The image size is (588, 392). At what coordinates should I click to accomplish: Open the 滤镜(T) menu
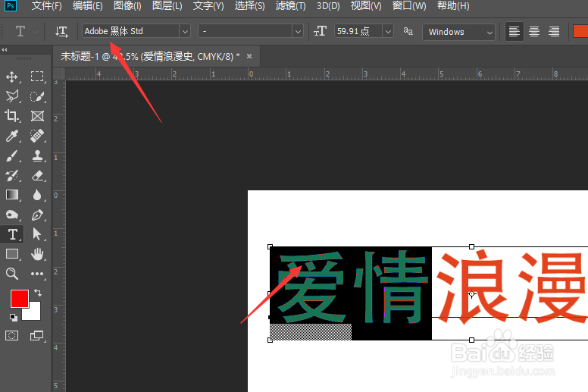[291, 6]
